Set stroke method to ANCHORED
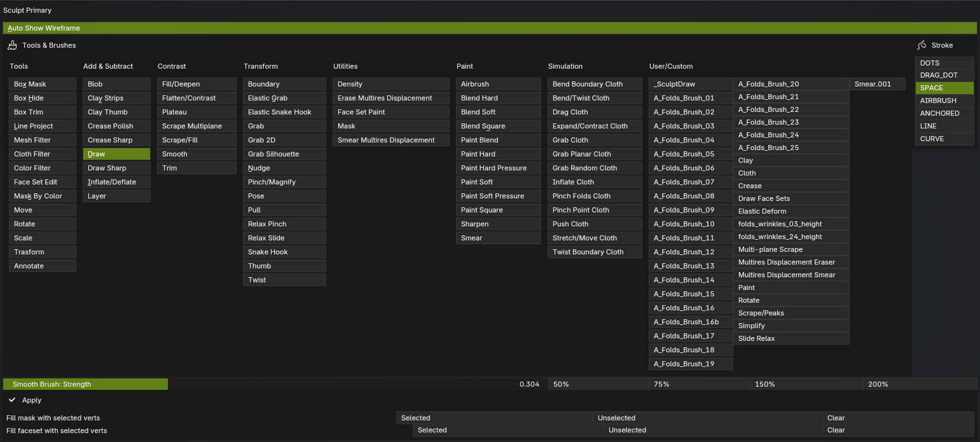Viewport: 980px width, 442px height. coord(944,113)
